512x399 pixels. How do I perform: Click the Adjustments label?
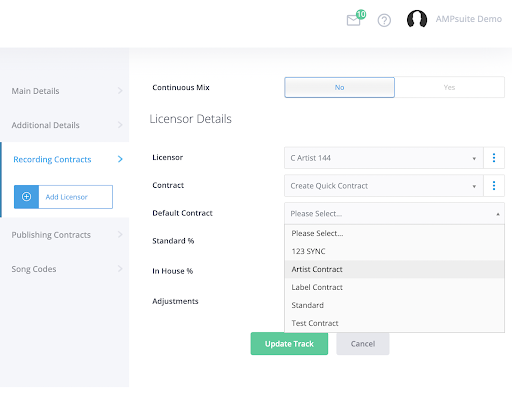click(x=175, y=301)
